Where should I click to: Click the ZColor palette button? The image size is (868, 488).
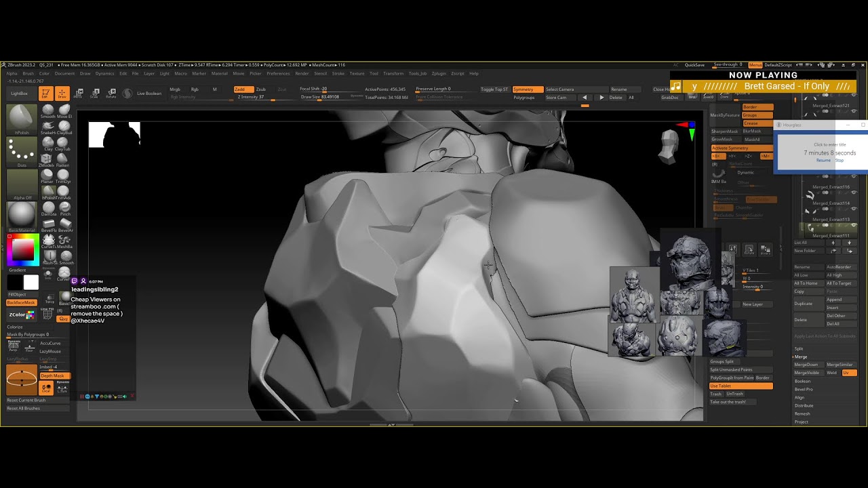(22, 314)
